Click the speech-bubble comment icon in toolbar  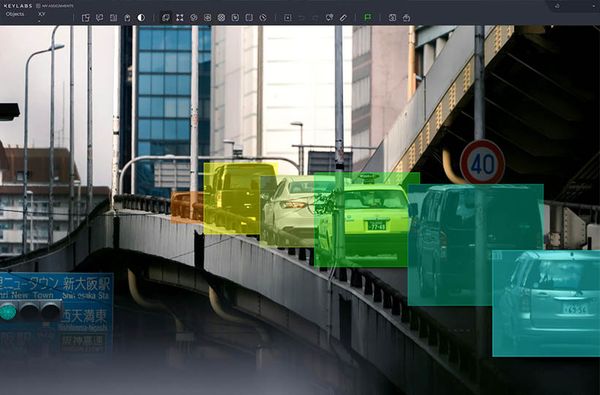[99, 18]
